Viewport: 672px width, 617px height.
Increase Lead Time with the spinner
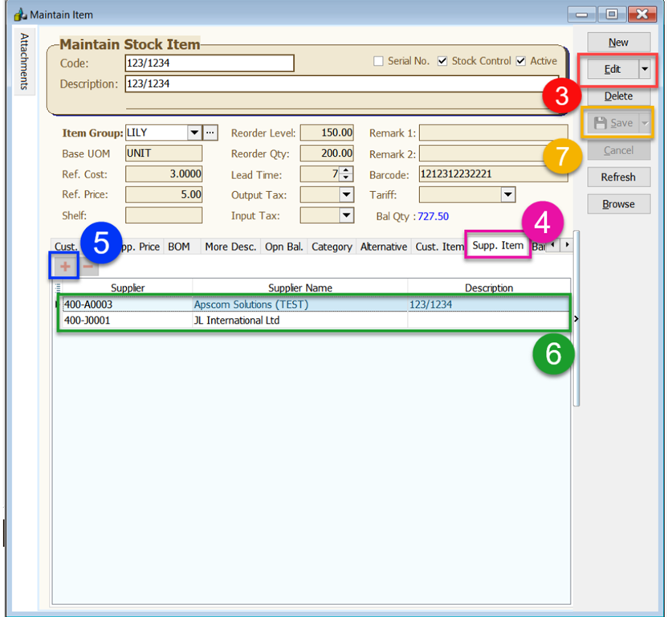coord(346,170)
